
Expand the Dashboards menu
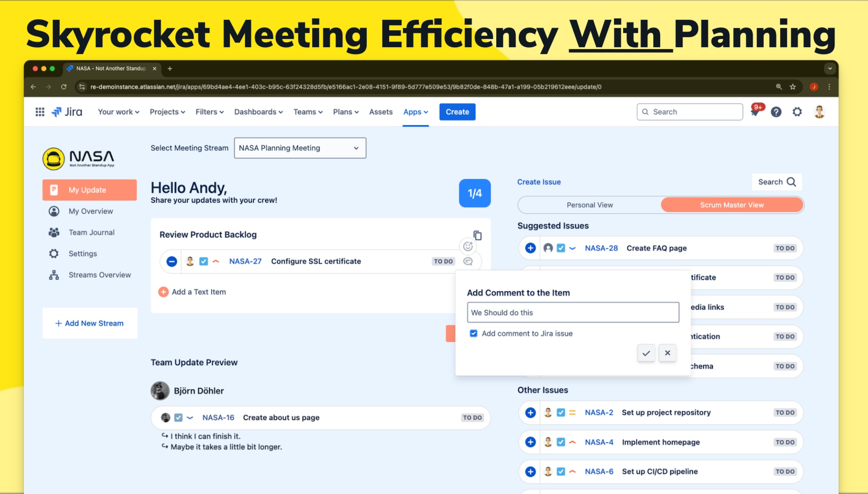(x=258, y=112)
